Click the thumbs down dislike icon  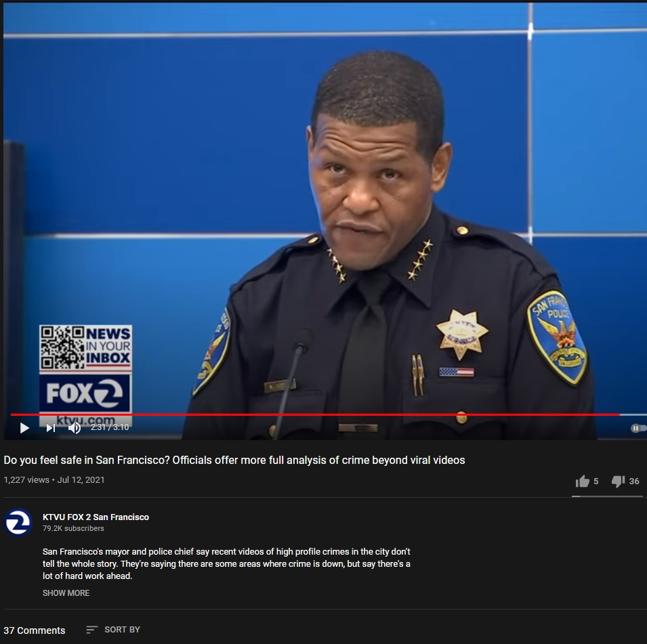click(618, 481)
